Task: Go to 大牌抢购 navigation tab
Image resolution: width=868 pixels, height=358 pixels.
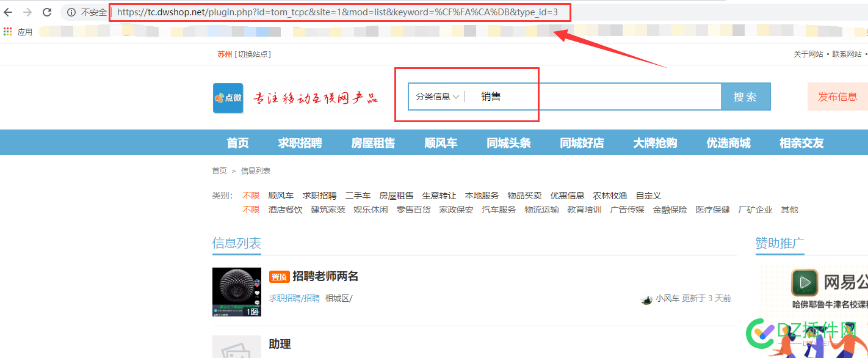Action: 655,143
